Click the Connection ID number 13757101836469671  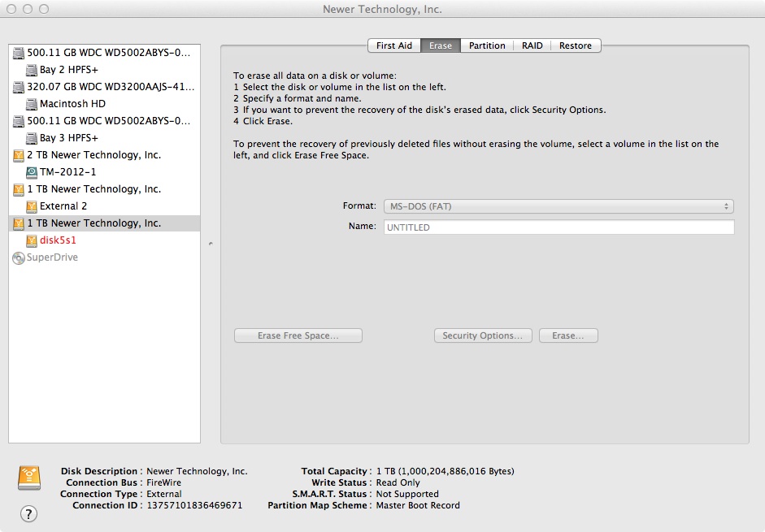[x=194, y=505]
